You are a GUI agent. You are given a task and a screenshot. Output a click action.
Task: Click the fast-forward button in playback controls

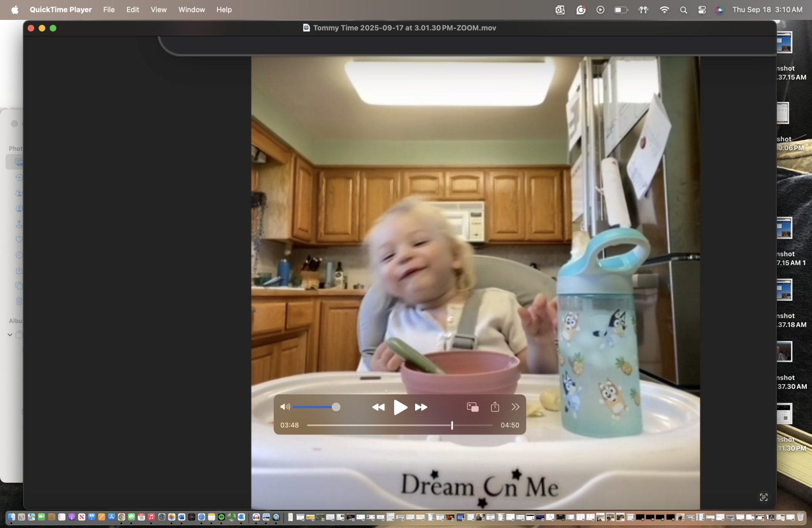(x=421, y=407)
